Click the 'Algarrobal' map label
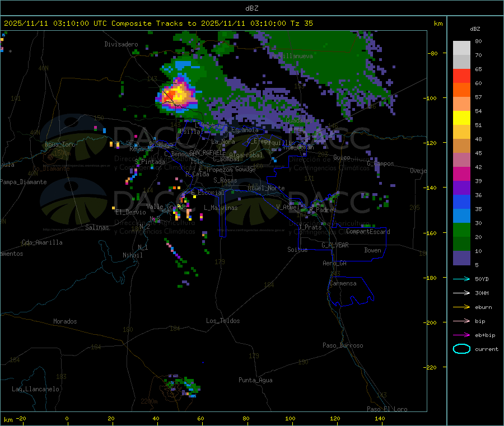This screenshot has width=504, height=426. 246,155
